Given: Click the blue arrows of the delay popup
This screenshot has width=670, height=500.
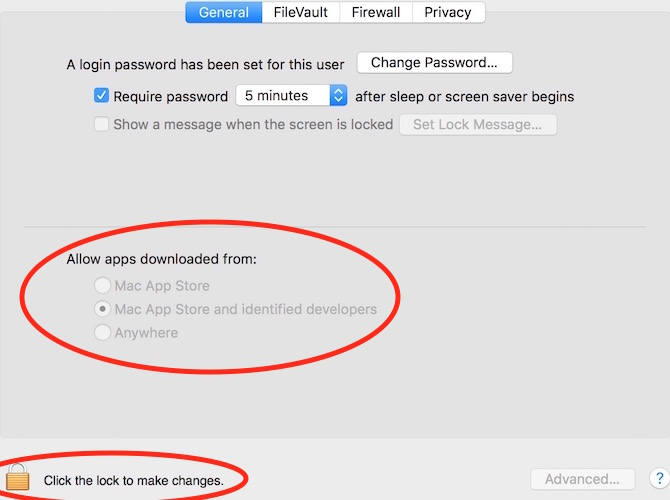Looking at the screenshot, I should click(338, 97).
